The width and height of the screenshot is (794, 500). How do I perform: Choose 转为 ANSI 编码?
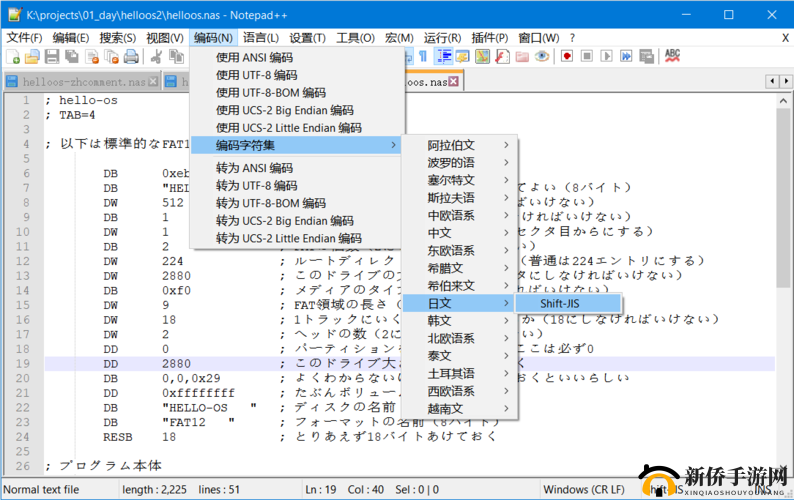[x=298, y=168]
